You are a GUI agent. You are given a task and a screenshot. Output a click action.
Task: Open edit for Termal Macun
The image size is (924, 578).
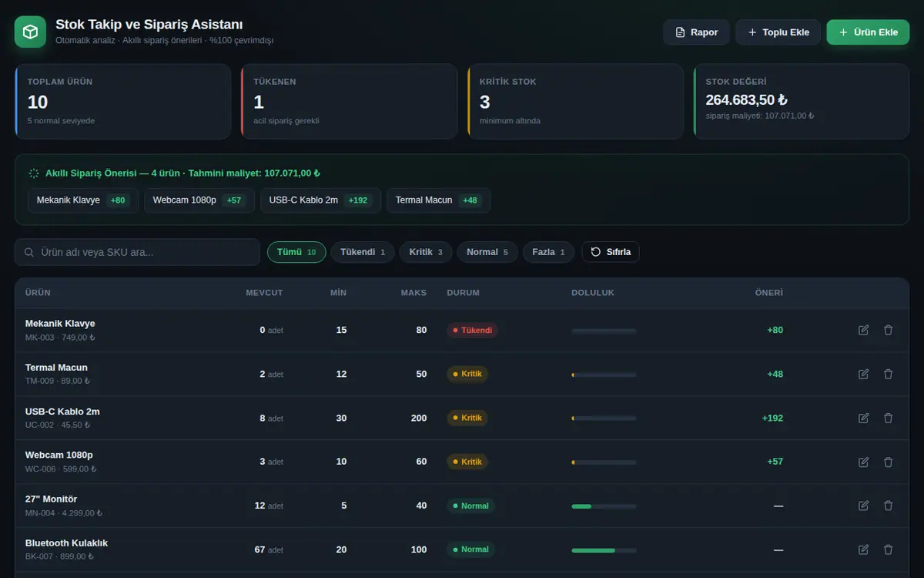(864, 374)
